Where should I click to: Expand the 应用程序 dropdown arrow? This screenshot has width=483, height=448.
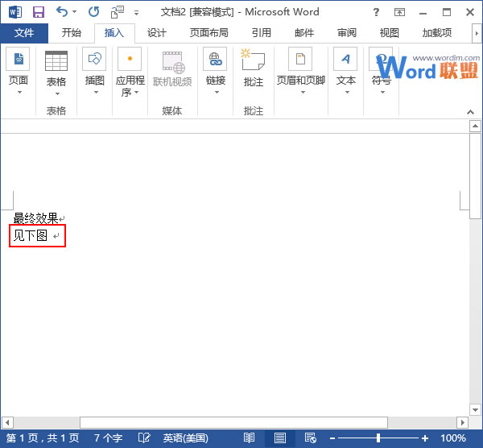[136, 92]
